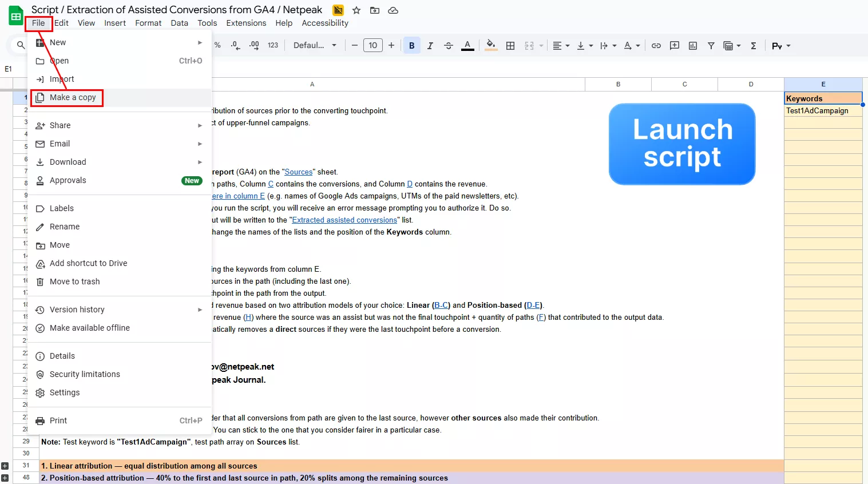This screenshot has width=868, height=484.
Task: Click the Functions sigma icon
Action: point(754,46)
